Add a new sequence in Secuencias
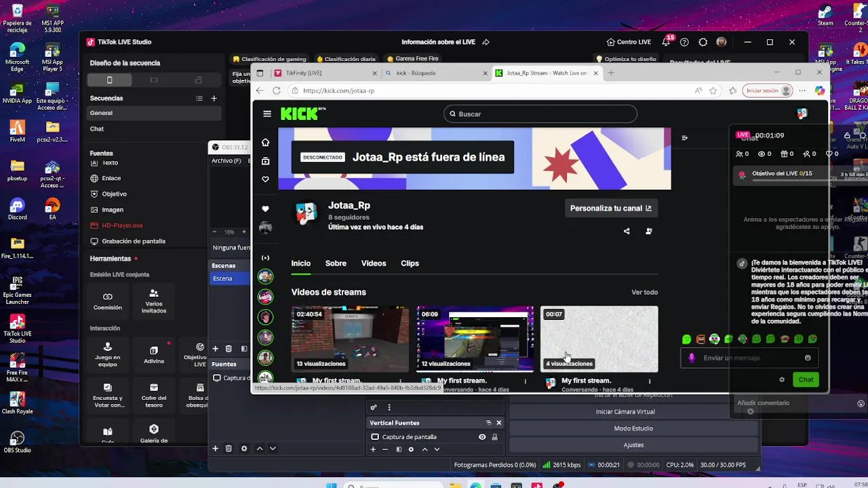Viewport: 868px width, 488px height. tap(214, 98)
